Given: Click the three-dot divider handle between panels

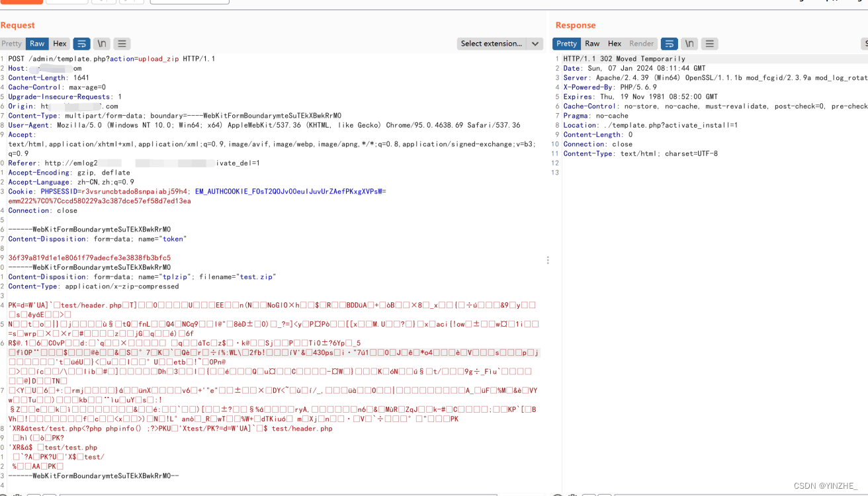Looking at the screenshot, I should coord(548,261).
